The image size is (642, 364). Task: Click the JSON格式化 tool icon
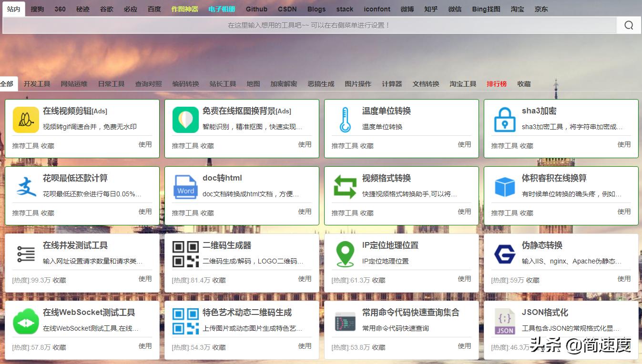(x=504, y=322)
